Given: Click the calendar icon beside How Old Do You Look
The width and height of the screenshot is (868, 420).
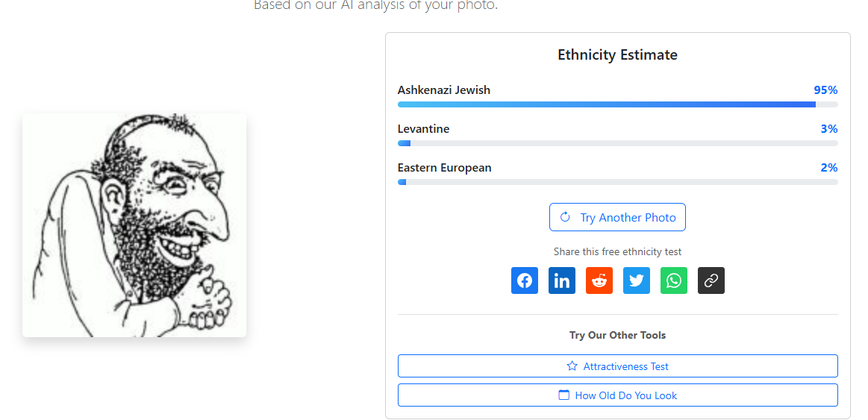Looking at the screenshot, I should (564, 395).
